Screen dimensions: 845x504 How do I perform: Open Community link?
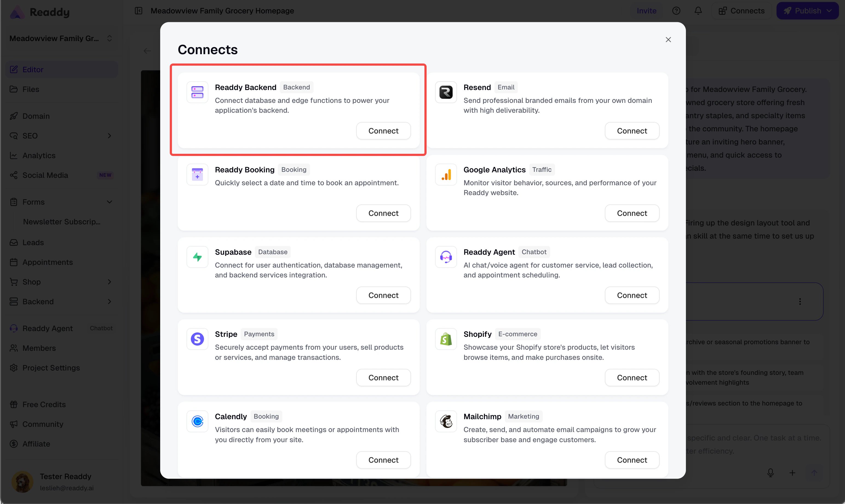coord(62,424)
